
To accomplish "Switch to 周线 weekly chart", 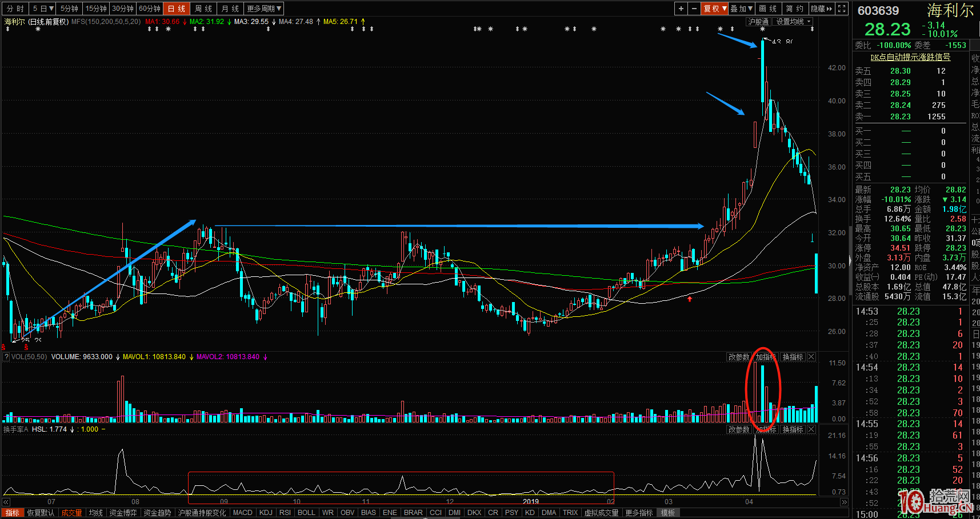I will click(203, 9).
